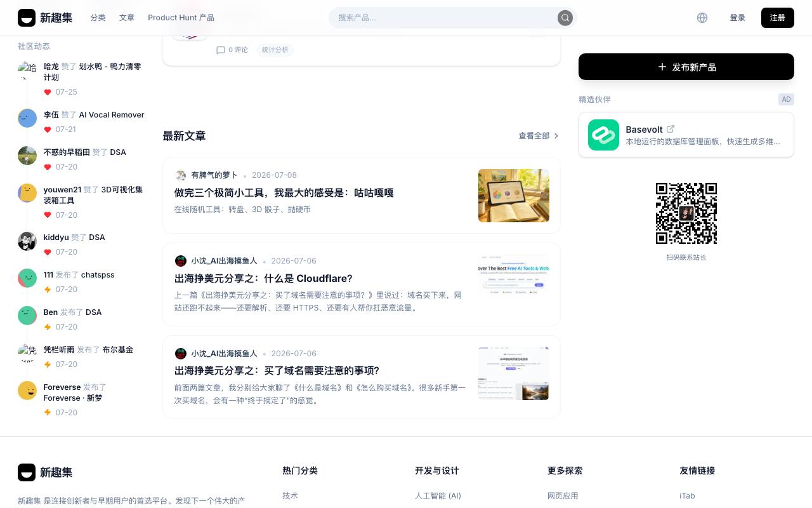
Task: Click author avatar on Cloudflare article
Action: point(181,261)
